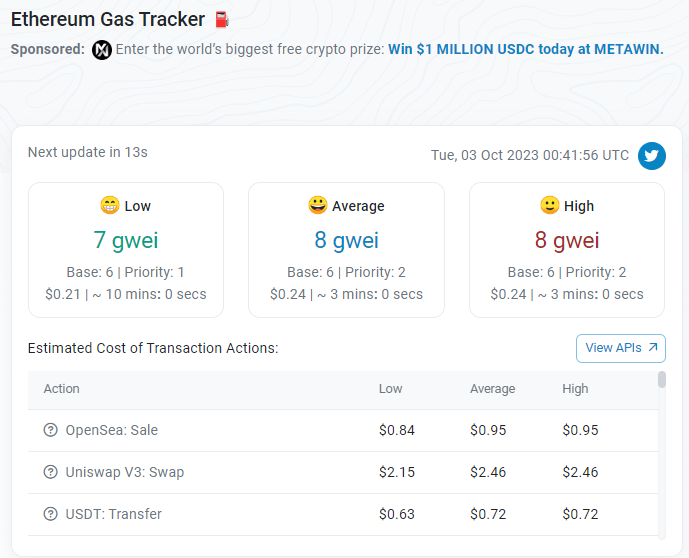The height and width of the screenshot is (558, 689).
Task: Click '$0.21 | ~ 10 mins: 0 secs'
Action: 126,294
